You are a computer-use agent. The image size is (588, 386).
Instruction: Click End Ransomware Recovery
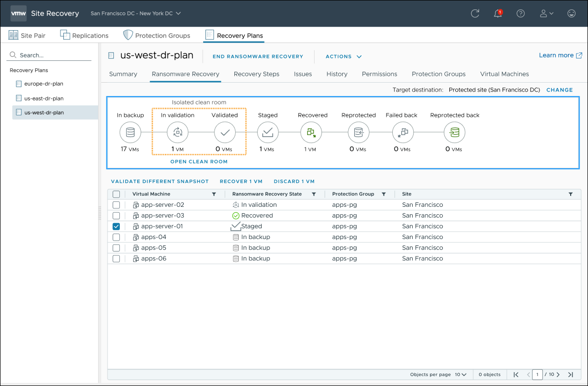pos(258,56)
